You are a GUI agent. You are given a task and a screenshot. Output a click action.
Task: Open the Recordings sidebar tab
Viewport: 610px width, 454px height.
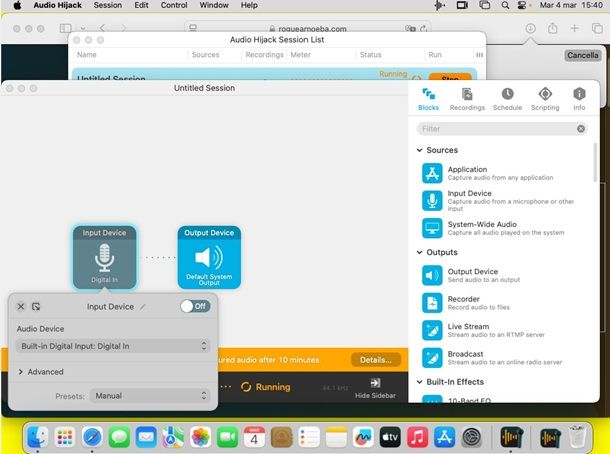tap(467, 99)
